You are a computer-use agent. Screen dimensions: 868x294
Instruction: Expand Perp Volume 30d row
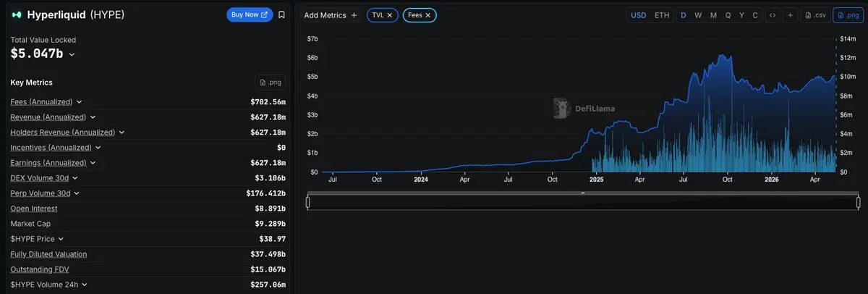point(77,193)
